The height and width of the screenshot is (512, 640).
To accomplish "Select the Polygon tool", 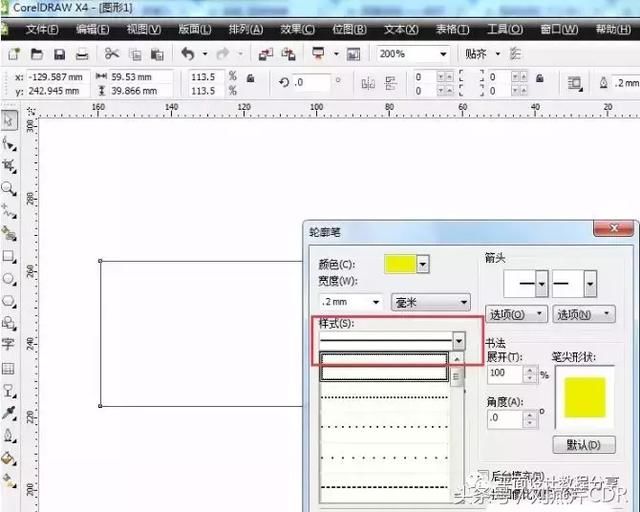I will [9, 301].
